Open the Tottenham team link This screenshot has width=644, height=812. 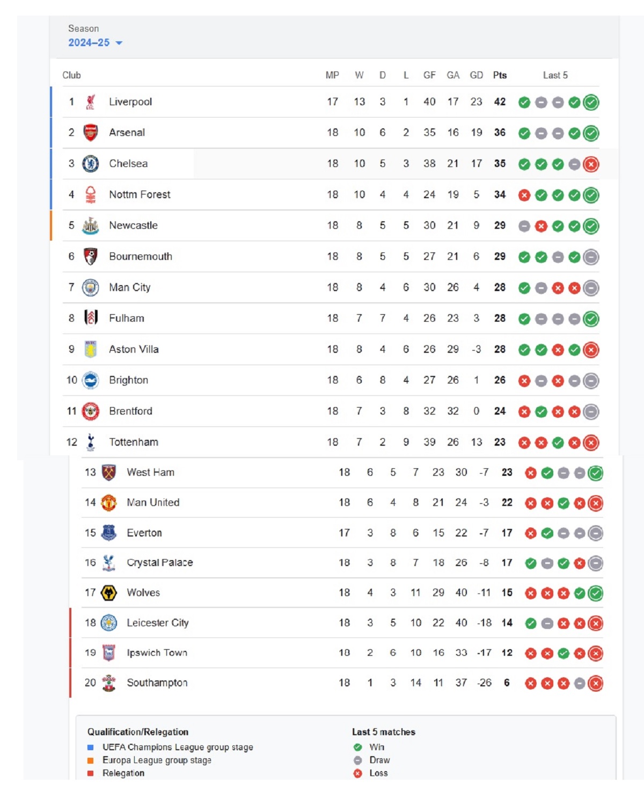pos(134,442)
